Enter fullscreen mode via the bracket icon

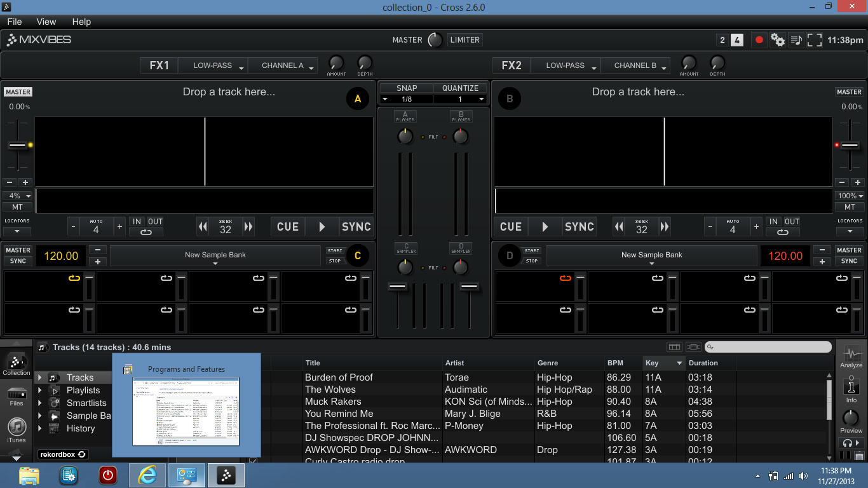click(814, 40)
